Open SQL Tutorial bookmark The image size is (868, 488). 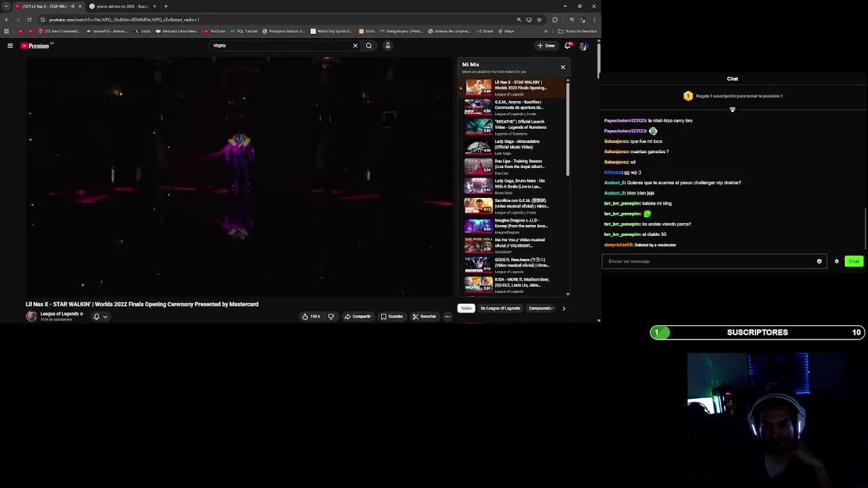244,31
